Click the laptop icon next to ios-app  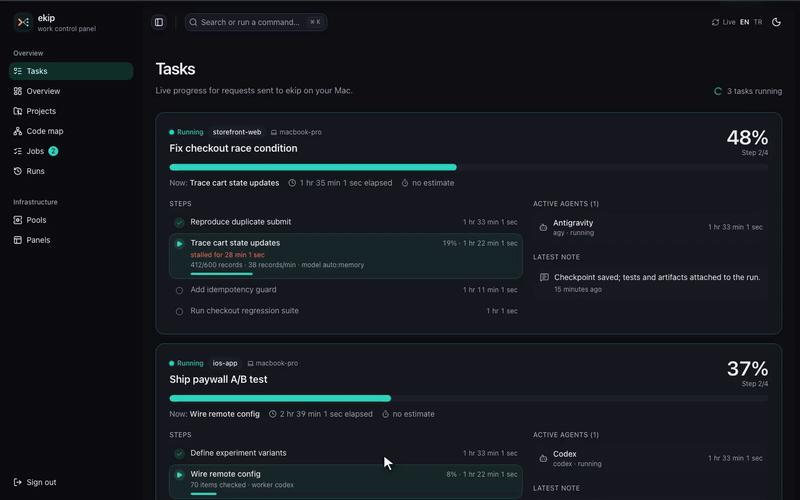click(250, 364)
